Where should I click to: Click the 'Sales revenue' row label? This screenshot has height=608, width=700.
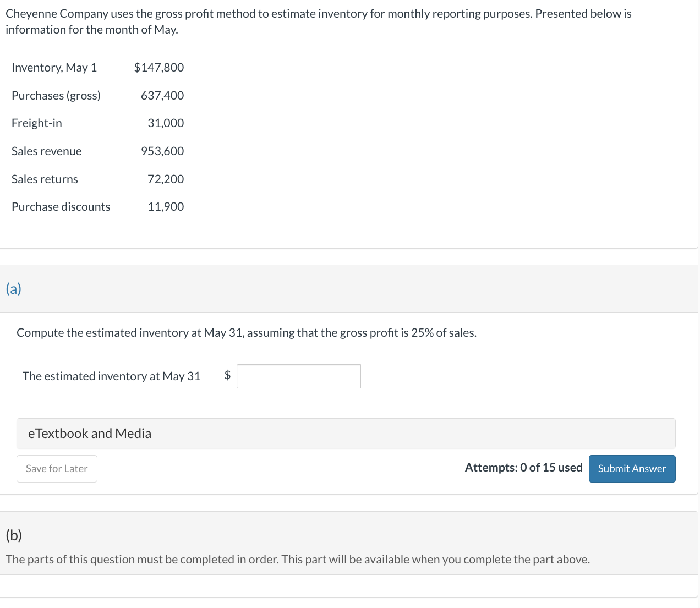point(47,151)
